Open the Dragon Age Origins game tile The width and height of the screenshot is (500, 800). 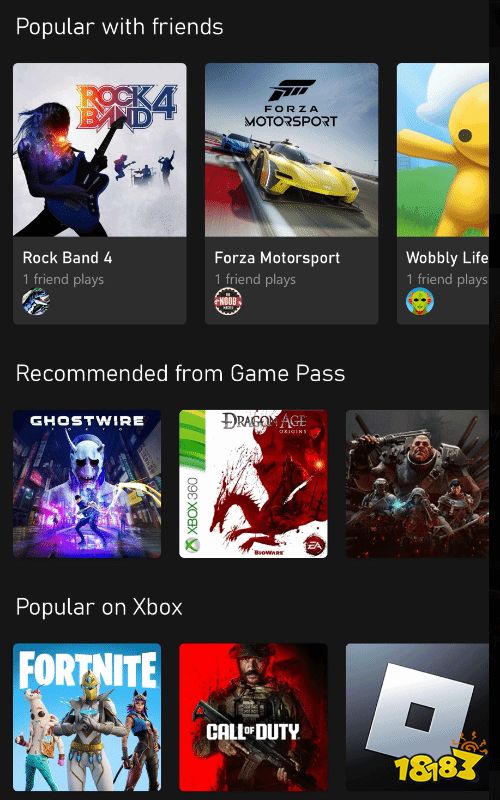254,484
